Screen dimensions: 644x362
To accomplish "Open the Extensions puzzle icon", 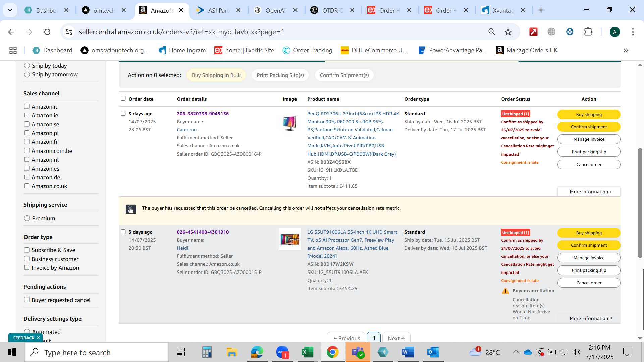I will [588, 32].
